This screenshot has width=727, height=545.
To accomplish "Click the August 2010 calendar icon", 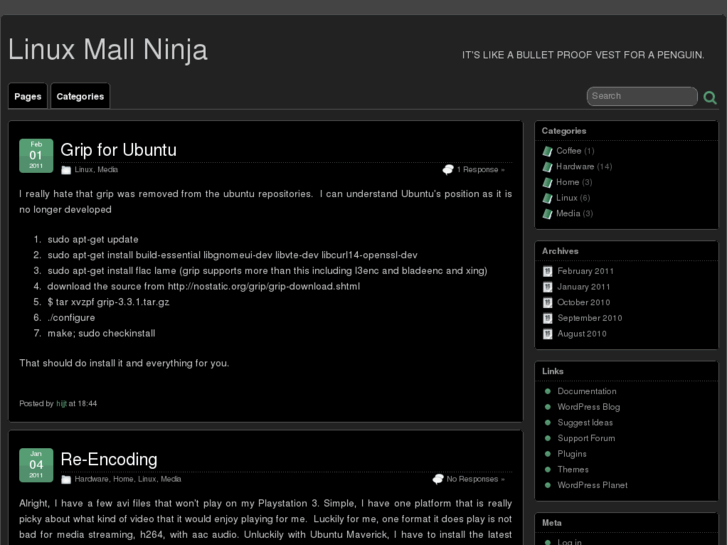I will coord(548,334).
